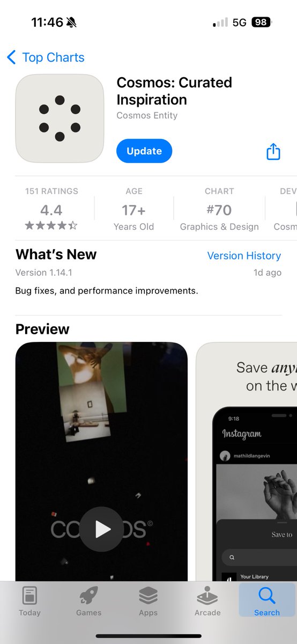
Task: Tap the battery indicator in status bar
Action: click(262, 23)
